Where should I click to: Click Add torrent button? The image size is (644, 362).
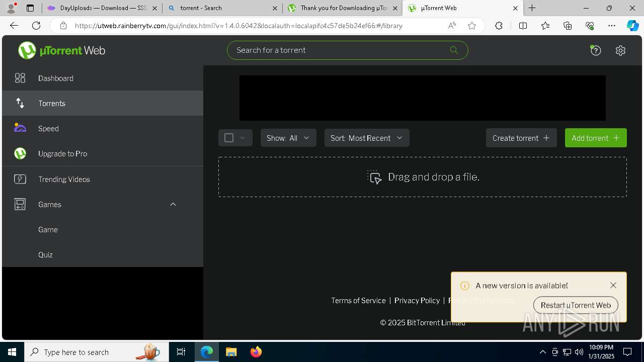(x=596, y=138)
